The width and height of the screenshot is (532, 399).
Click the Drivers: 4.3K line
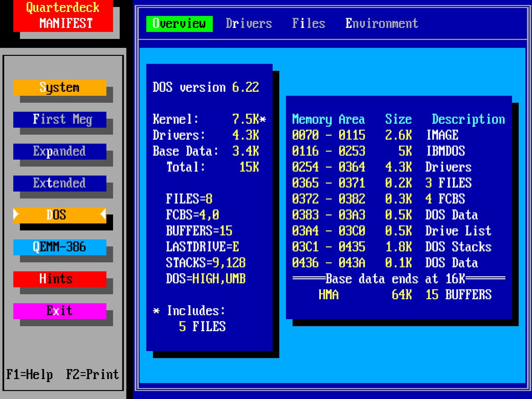tap(206, 135)
